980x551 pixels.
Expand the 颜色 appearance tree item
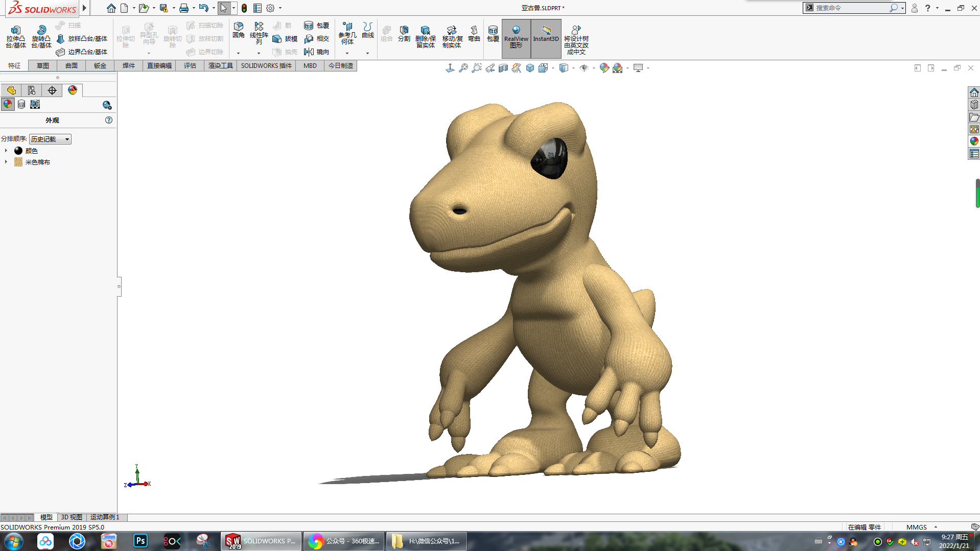point(6,151)
